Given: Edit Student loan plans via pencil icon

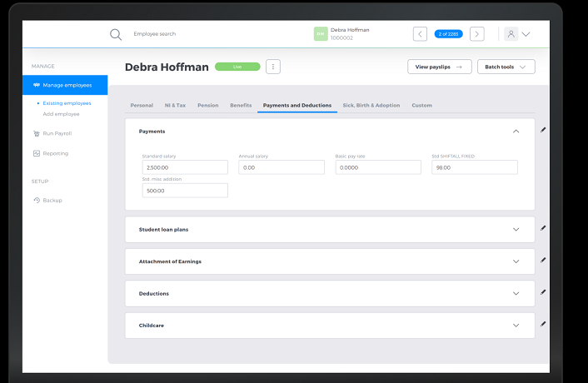Looking at the screenshot, I should pyautogui.click(x=543, y=228).
